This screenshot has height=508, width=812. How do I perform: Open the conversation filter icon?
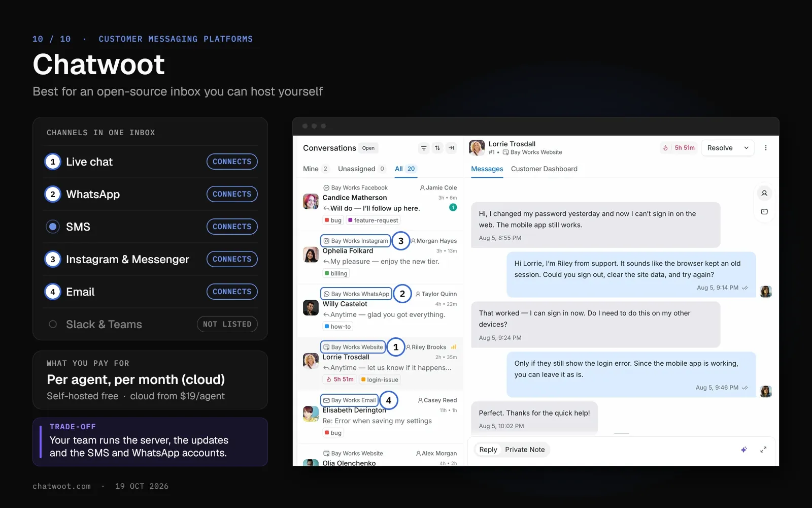424,148
